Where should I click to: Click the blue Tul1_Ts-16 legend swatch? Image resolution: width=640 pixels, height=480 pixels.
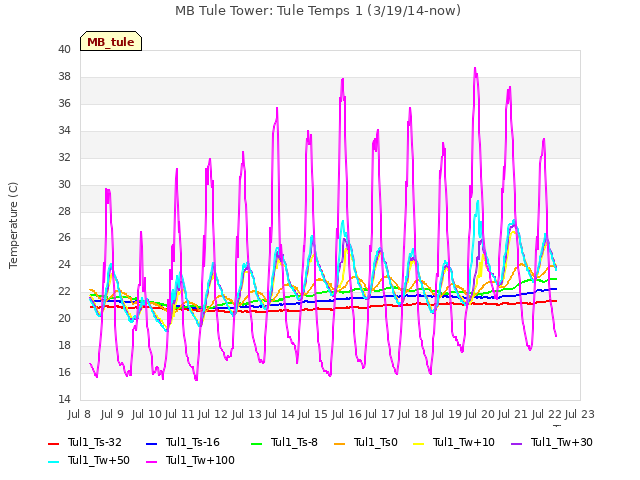[x=151, y=444]
